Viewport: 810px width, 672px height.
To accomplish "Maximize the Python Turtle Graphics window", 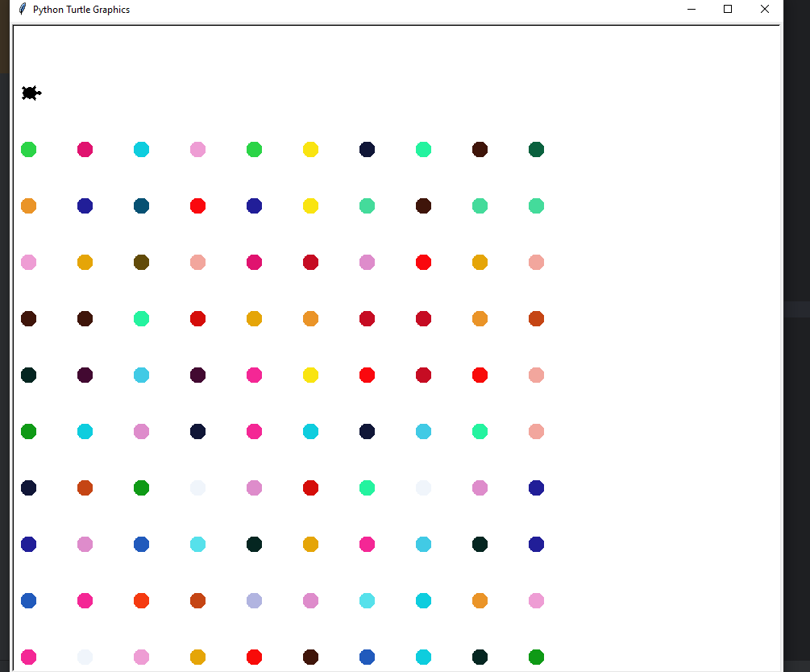I will (x=728, y=9).
